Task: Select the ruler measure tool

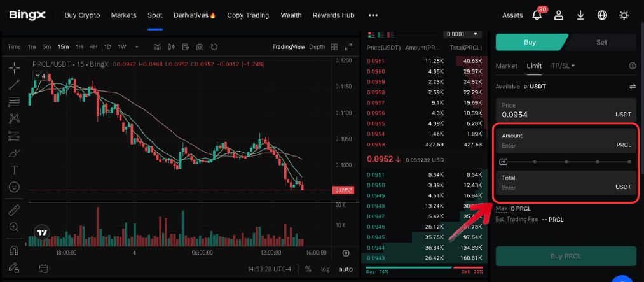Action: point(15,210)
